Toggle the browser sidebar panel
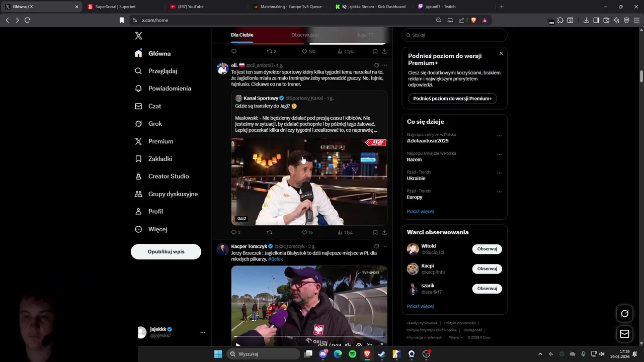 596,20
